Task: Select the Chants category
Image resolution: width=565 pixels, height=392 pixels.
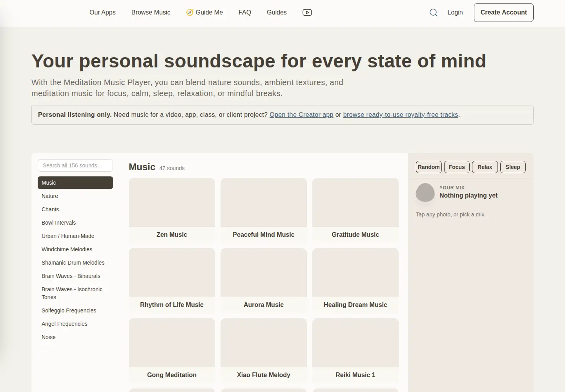Action: coord(75,209)
